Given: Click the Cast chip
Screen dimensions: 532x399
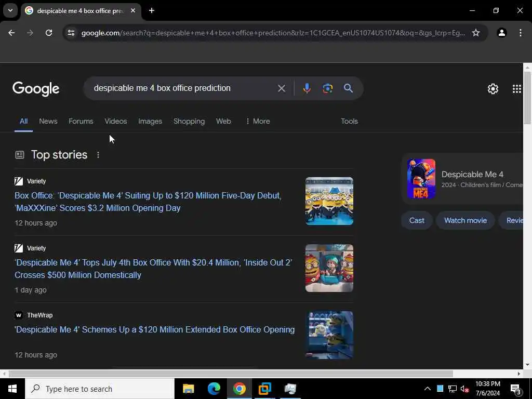Looking at the screenshot, I should 417,220.
